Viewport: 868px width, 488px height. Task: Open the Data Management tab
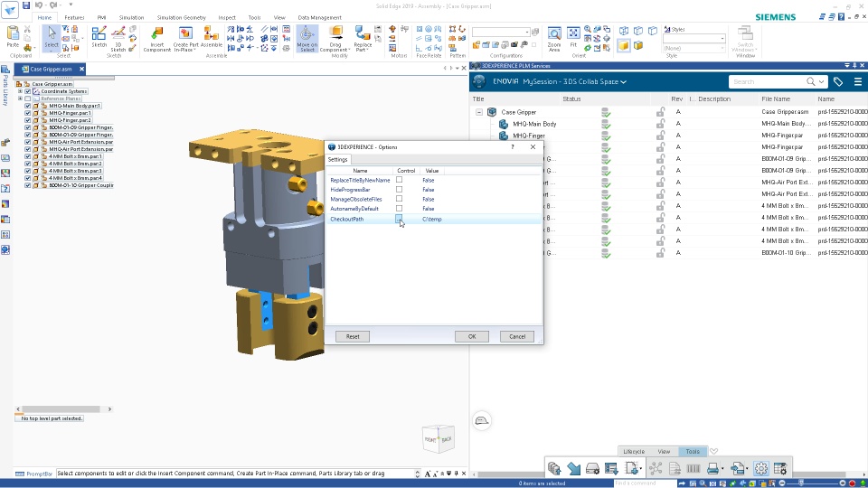(319, 18)
